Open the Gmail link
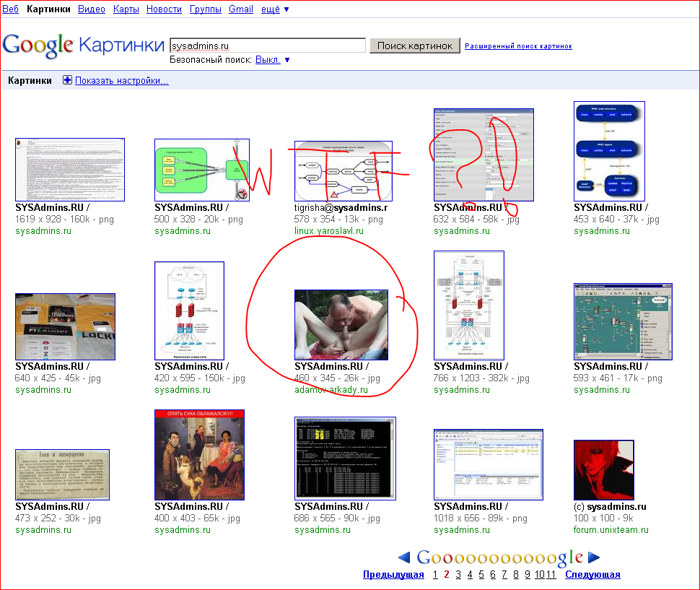The width and height of the screenshot is (700, 590). 241,9
